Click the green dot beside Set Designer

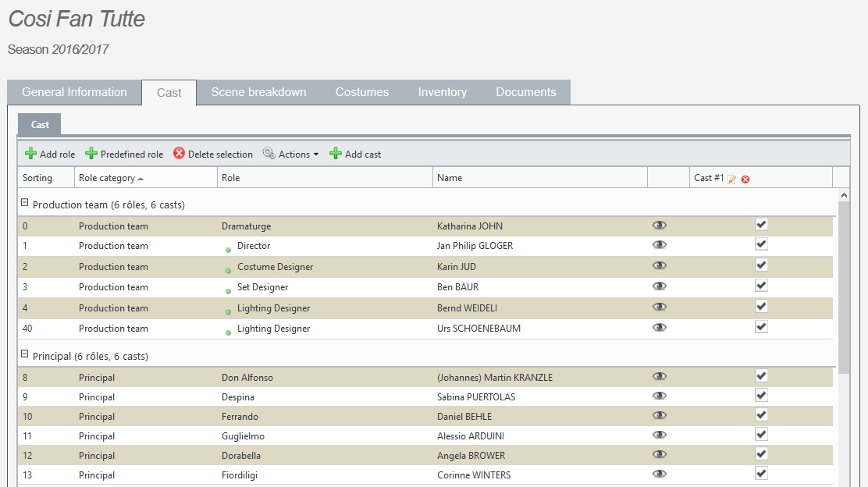pyautogui.click(x=228, y=292)
